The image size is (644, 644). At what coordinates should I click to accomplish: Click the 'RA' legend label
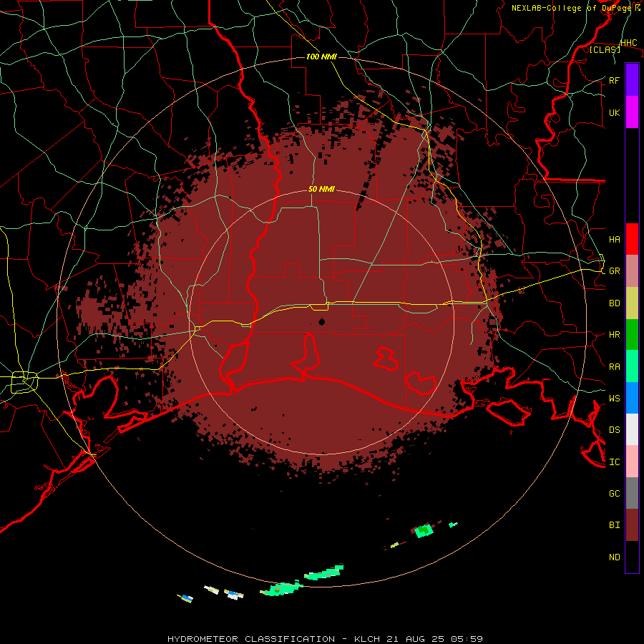[614, 366]
